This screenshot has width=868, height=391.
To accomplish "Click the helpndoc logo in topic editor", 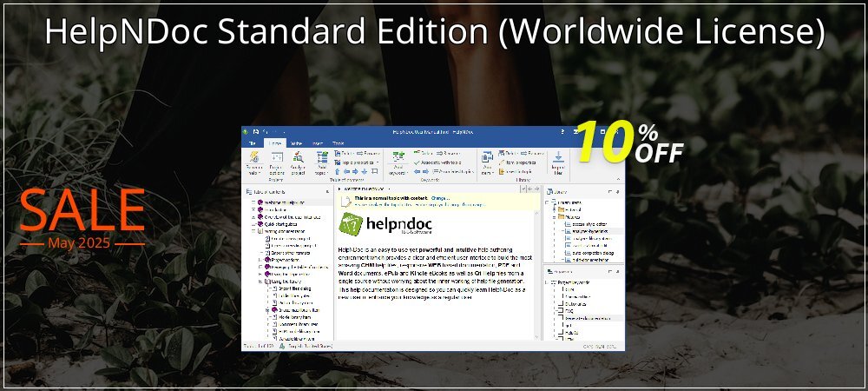I will (385, 224).
